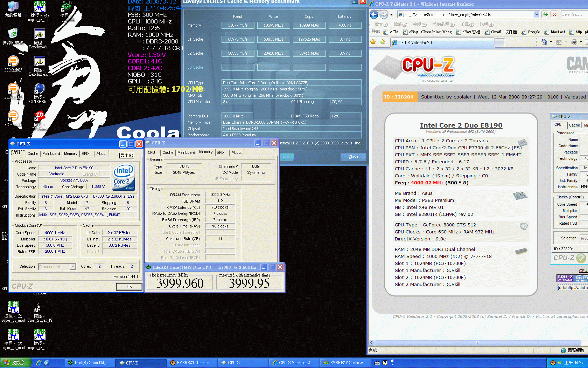Click Intel Core 2 Duo E8190 heading link
The image size is (588, 368).
point(461,125)
